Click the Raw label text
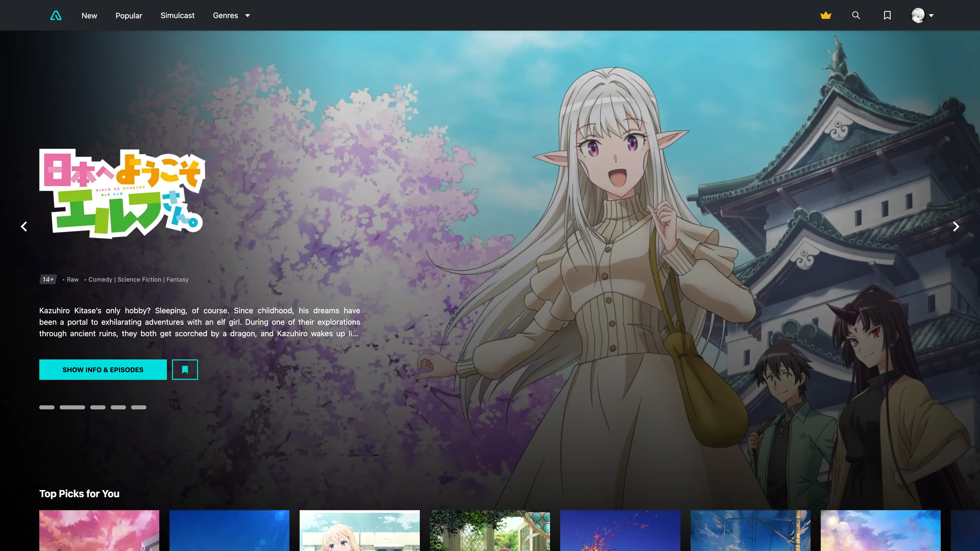The height and width of the screenshot is (551, 980). click(73, 280)
